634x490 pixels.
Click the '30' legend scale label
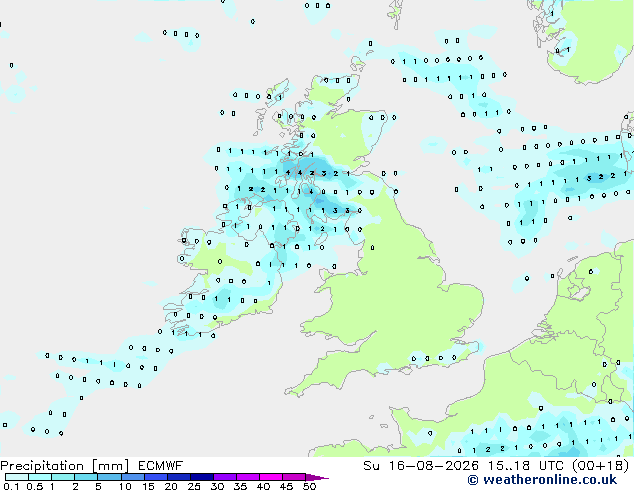point(217,486)
